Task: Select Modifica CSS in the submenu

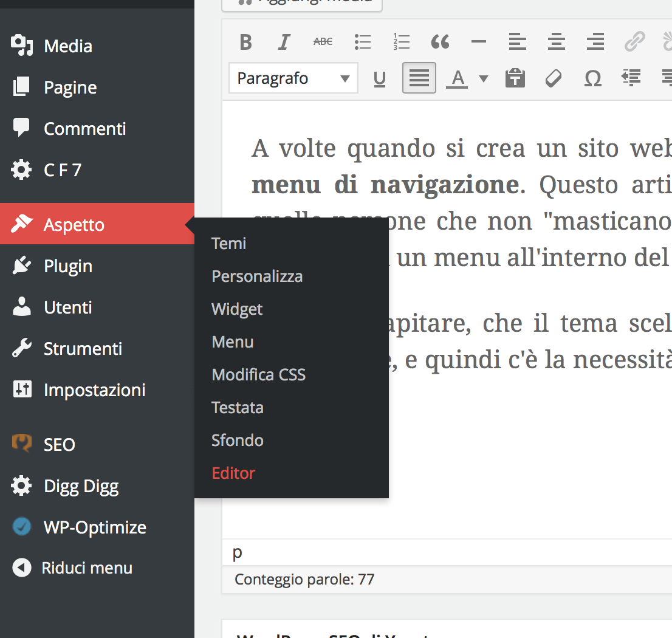Action: pos(258,375)
